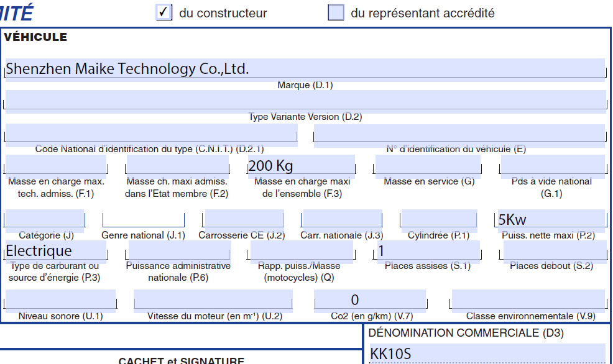Click the 'Type Variante Version (D.2)' label
The height and width of the screenshot is (364, 613).
(305, 117)
